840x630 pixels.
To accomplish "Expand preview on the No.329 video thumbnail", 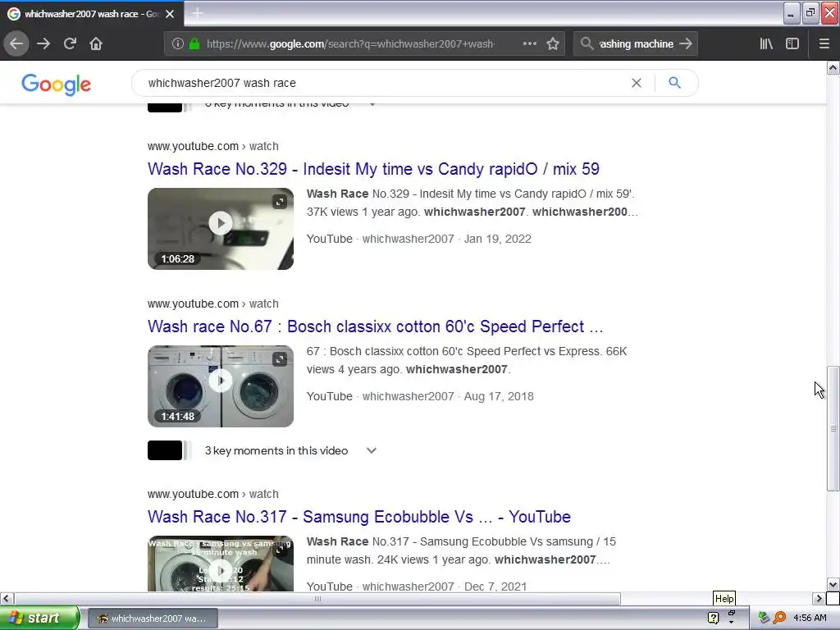I will click(280, 202).
